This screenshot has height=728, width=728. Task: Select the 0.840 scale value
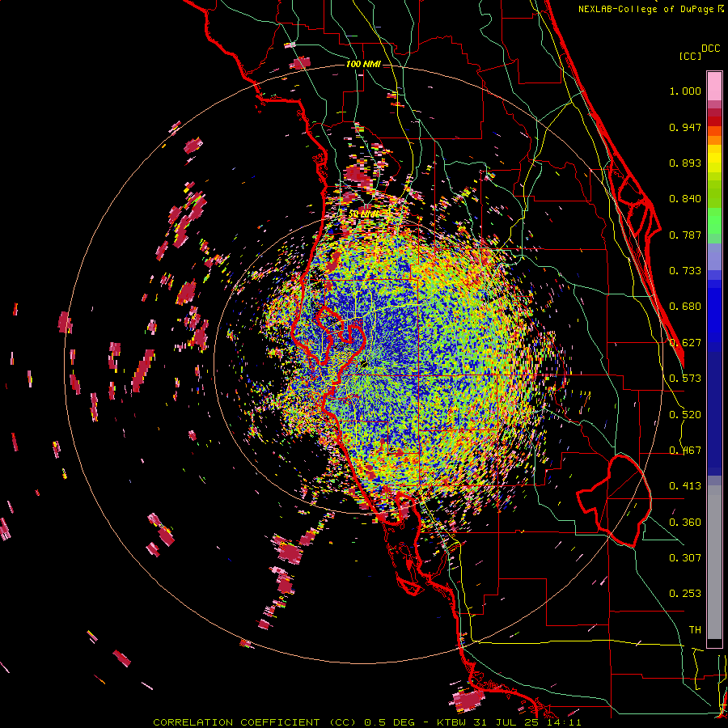(x=685, y=199)
